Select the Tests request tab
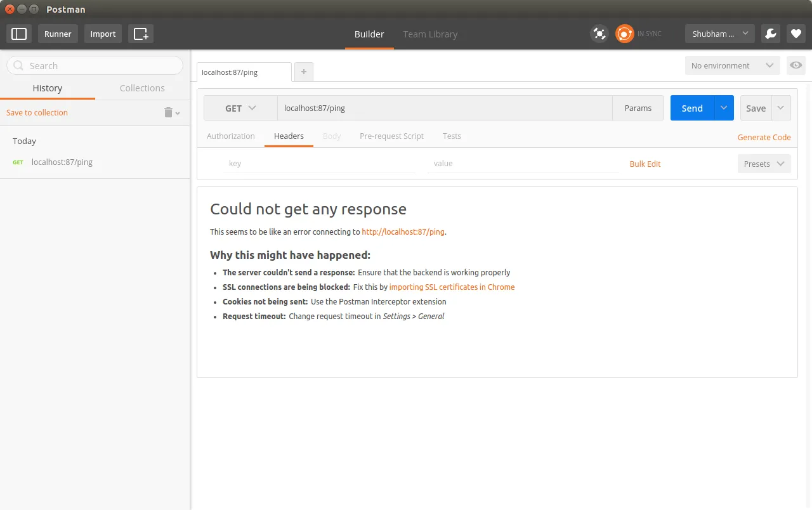The width and height of the screenshot is (812, 510). pyautogui.click(x=452, y=136)
